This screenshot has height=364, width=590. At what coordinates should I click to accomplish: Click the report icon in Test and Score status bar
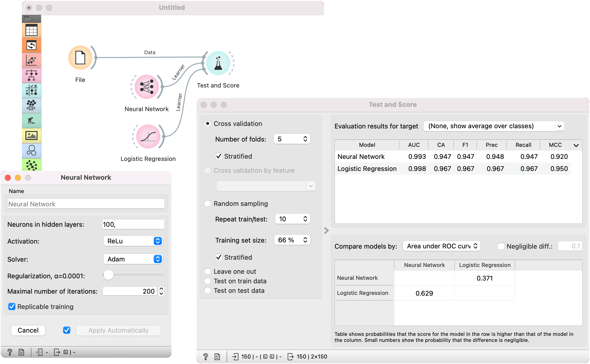pyautogui.click(x=217, y=356)
